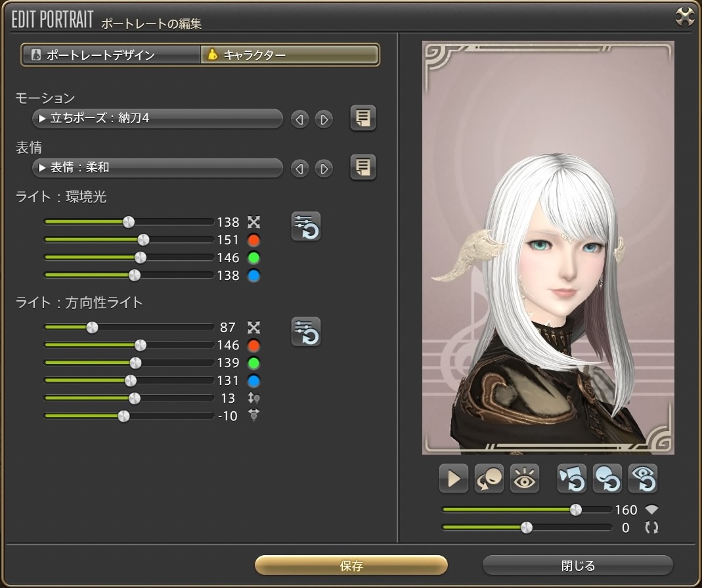Image resolution: width=702 pixels, height=588 pixels.
Task: Click the 閉じる close button
Action: (578, 565)
